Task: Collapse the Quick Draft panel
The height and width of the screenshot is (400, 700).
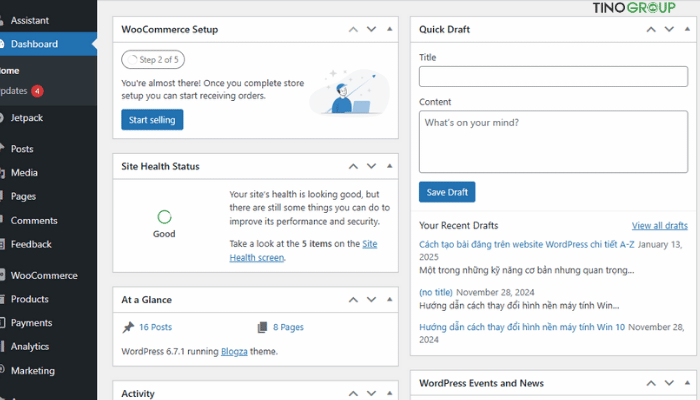Action: [x=687, y=29]
